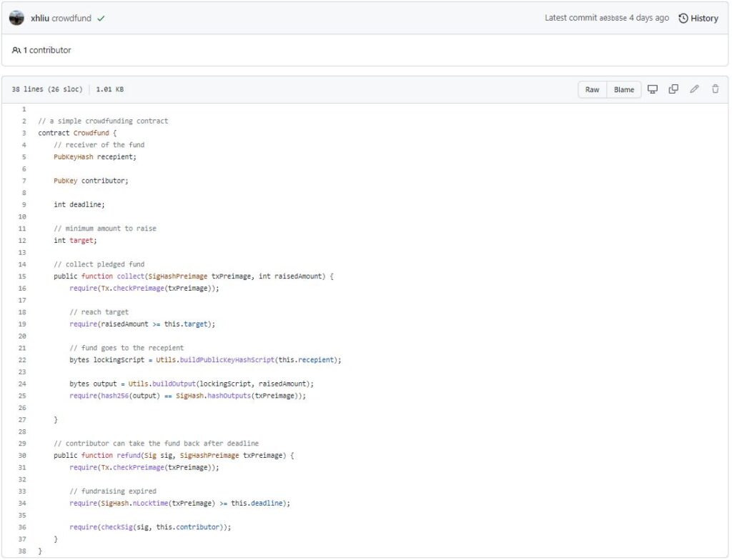Click the '1 contributor' text

point(47,51)
